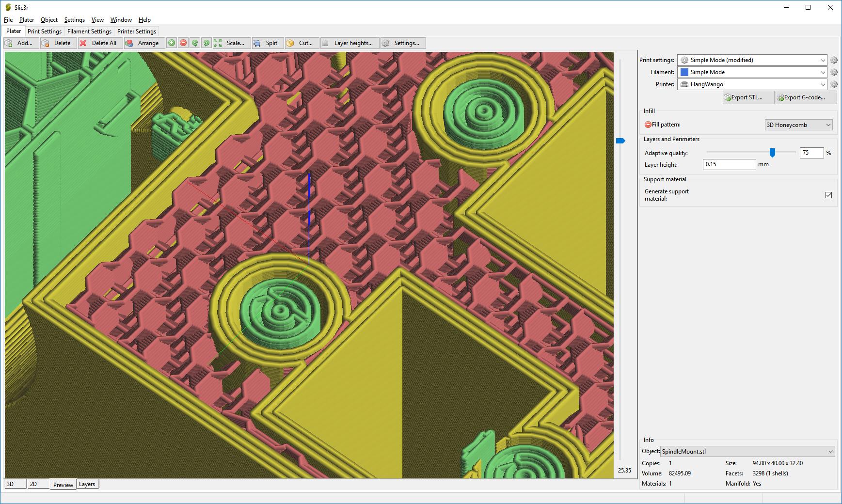The height and width of the screenshot is (504, 842).
Task: Open the Help menu
Action: (144, 20)
